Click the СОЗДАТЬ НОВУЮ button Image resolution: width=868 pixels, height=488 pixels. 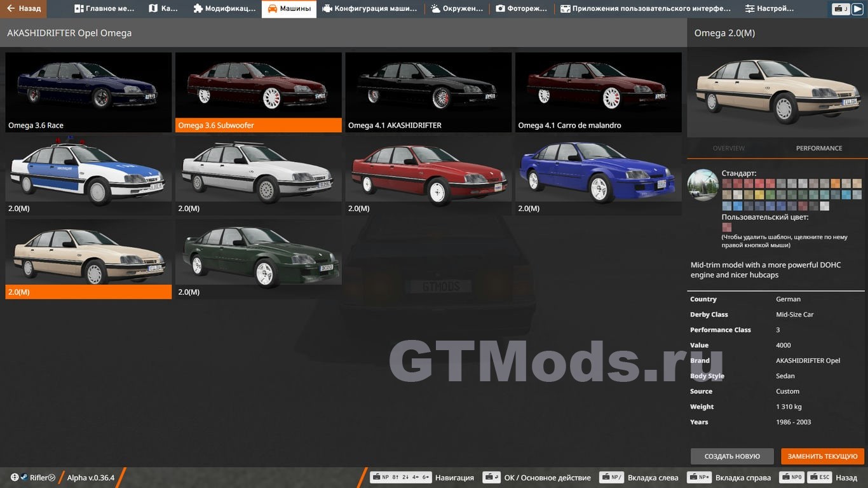pyautogui.click(x=732, y=456)
